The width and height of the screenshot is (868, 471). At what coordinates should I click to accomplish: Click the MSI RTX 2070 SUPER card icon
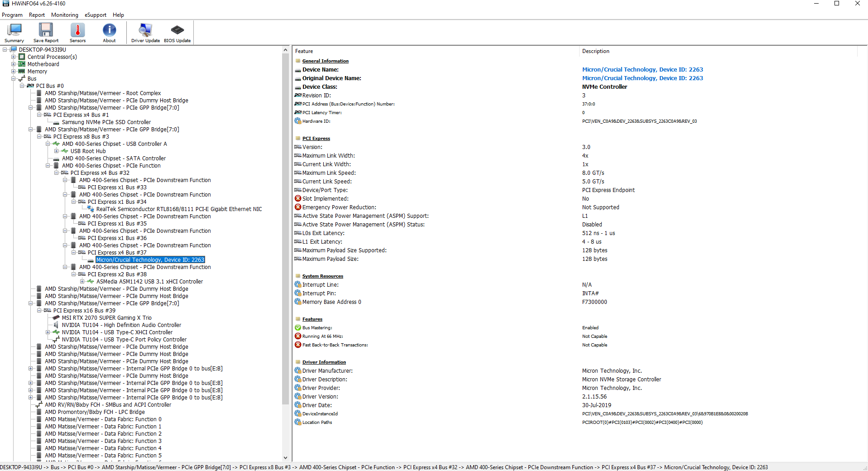click(x=56, y=317)
